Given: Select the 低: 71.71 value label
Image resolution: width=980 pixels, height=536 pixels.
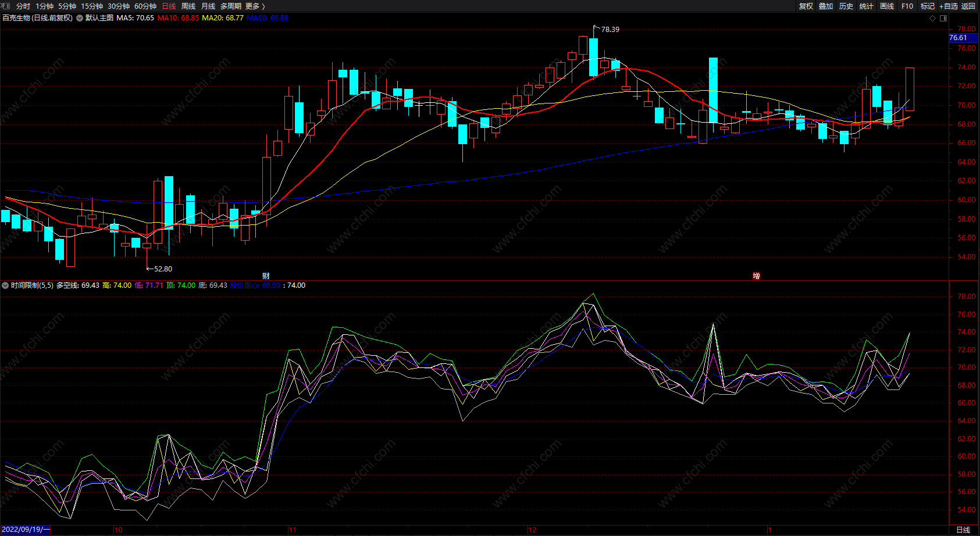Looking at the screenshot, I should 149,285.
